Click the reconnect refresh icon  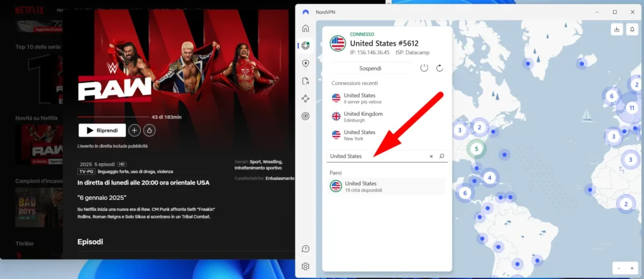click(440, 68)
